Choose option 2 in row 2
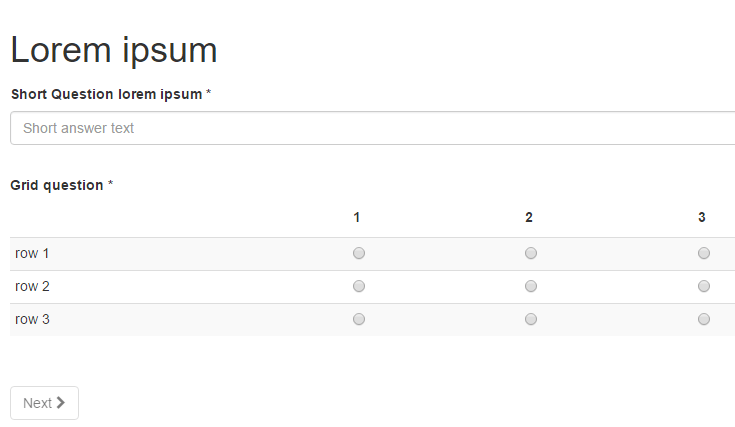The image size is (735, 427). coord(531,286)
